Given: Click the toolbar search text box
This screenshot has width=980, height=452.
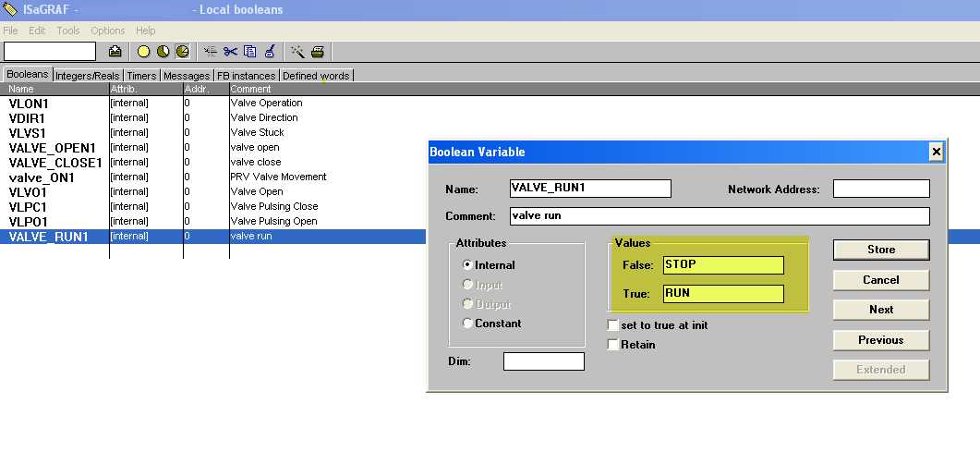Looking at the screenshot, I should point(49,51).
